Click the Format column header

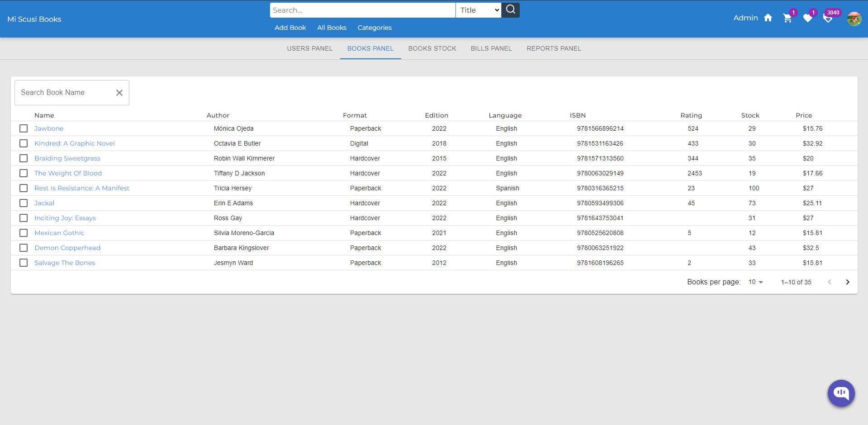pos(355,115)
